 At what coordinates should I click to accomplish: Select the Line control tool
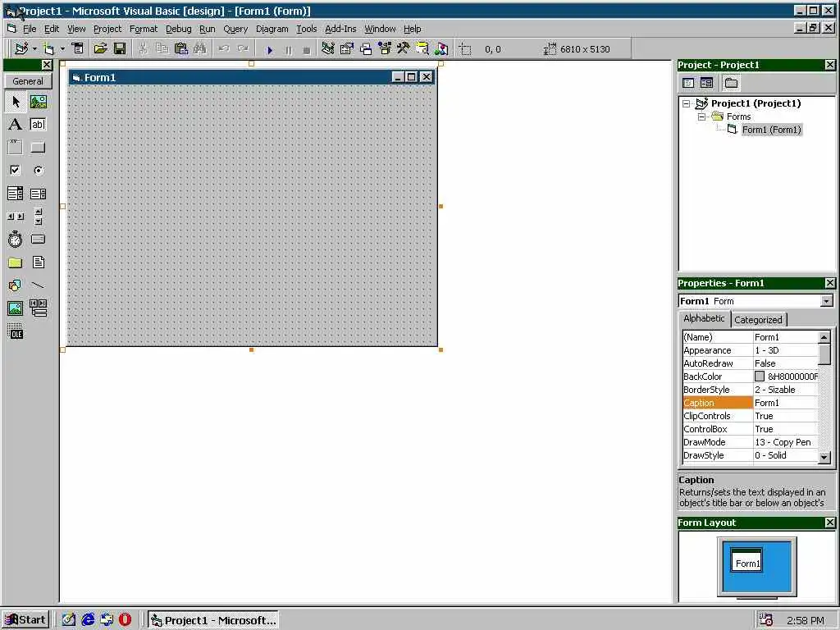click(x=38, y=285)
